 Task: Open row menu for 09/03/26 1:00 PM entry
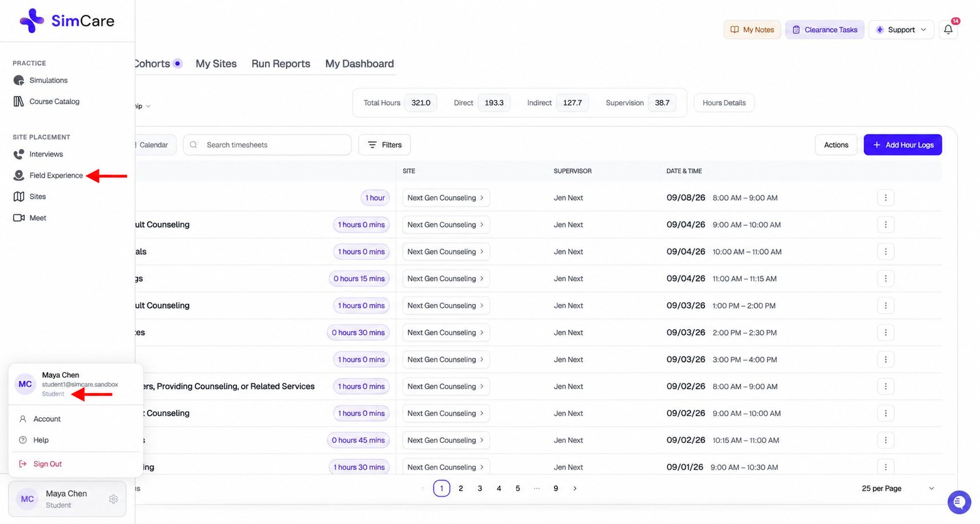(x=886, y=306)
